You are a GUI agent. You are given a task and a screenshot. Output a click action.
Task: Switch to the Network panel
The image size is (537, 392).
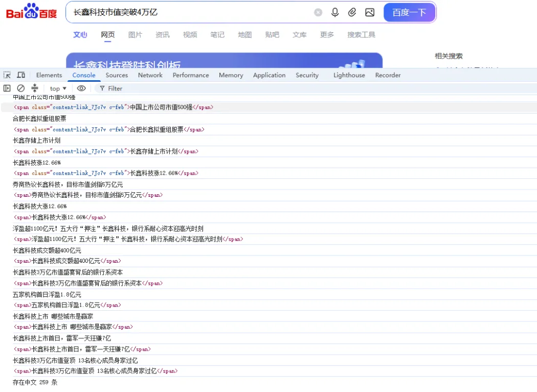point(150,75)
